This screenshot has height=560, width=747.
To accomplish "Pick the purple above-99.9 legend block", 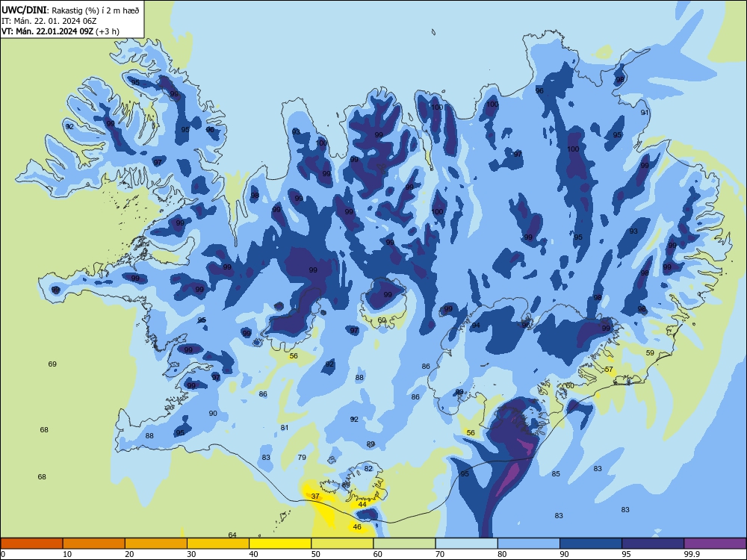I will click(x=715, y=544).
